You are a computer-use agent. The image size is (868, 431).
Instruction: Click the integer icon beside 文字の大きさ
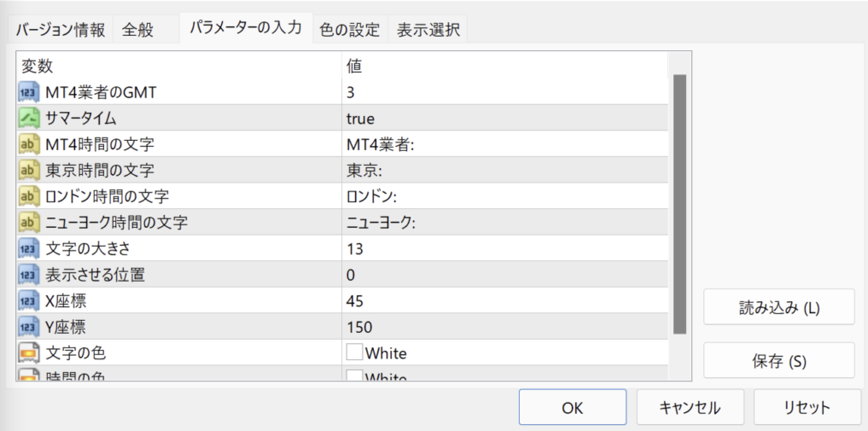[28, 249]
